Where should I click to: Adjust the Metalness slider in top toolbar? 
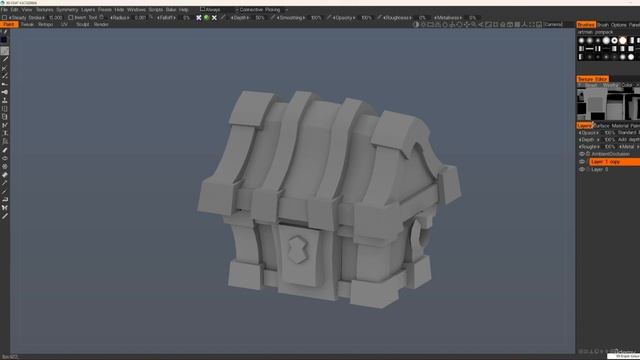(448, 18)
